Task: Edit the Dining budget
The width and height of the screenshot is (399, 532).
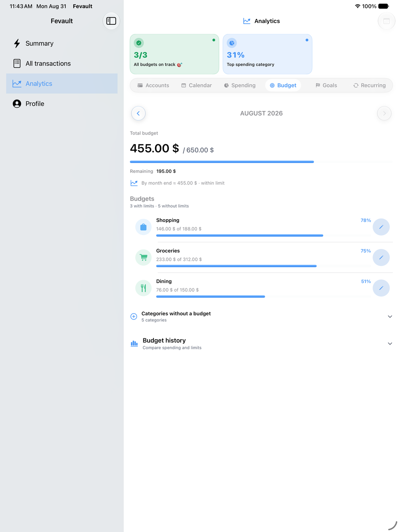Action: pyautogui.click(x=381, y=288)
